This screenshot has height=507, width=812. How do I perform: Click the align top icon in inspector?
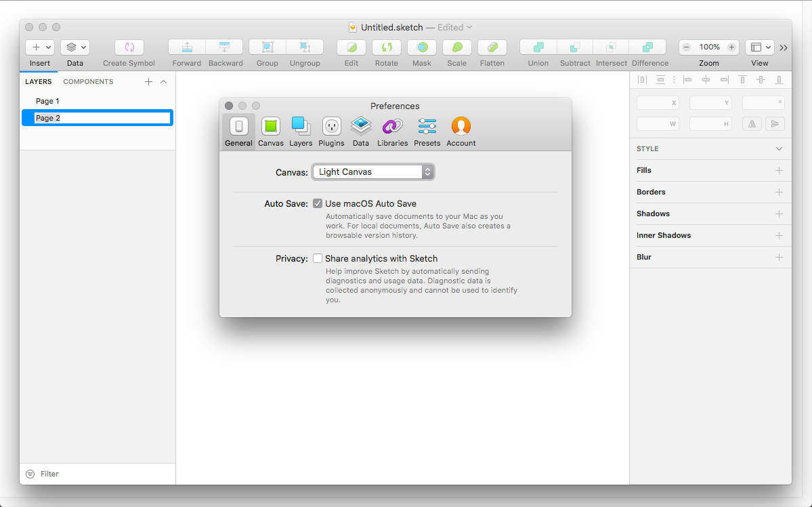[x=743, y=80]
